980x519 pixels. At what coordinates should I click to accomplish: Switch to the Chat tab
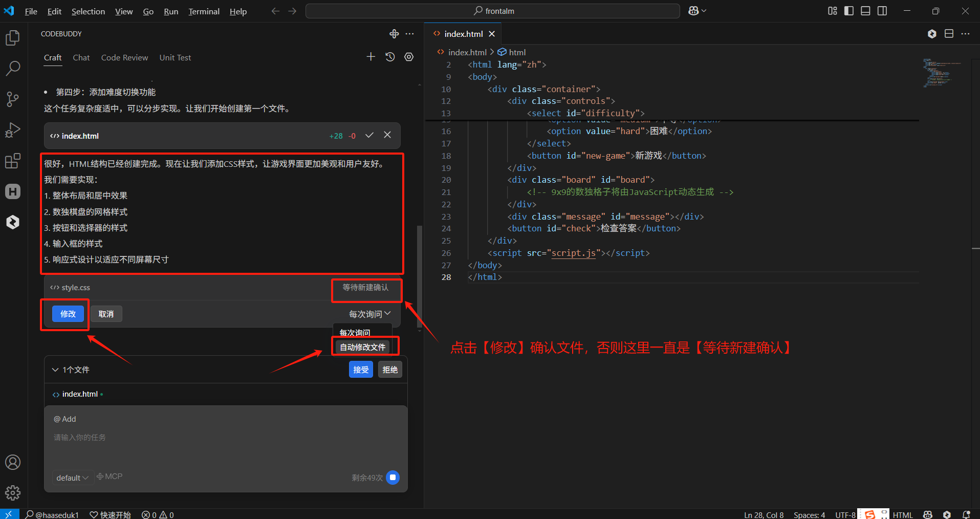click(81, 58)
